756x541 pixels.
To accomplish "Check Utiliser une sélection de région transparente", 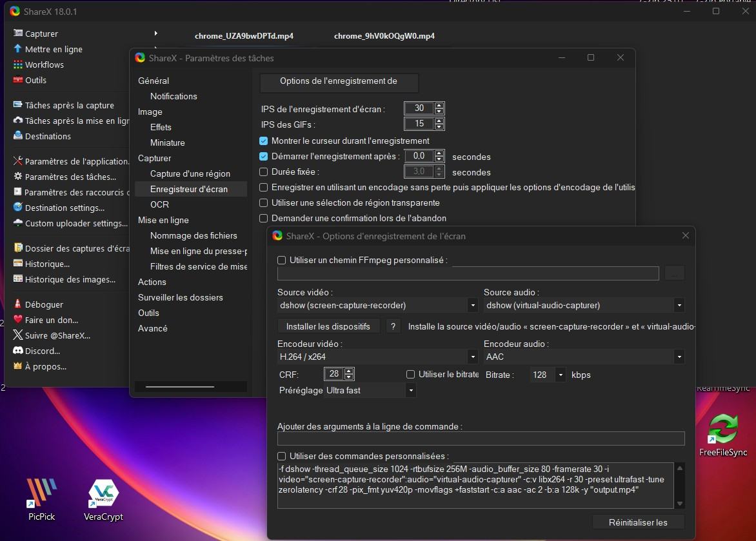I will (264, 202).
